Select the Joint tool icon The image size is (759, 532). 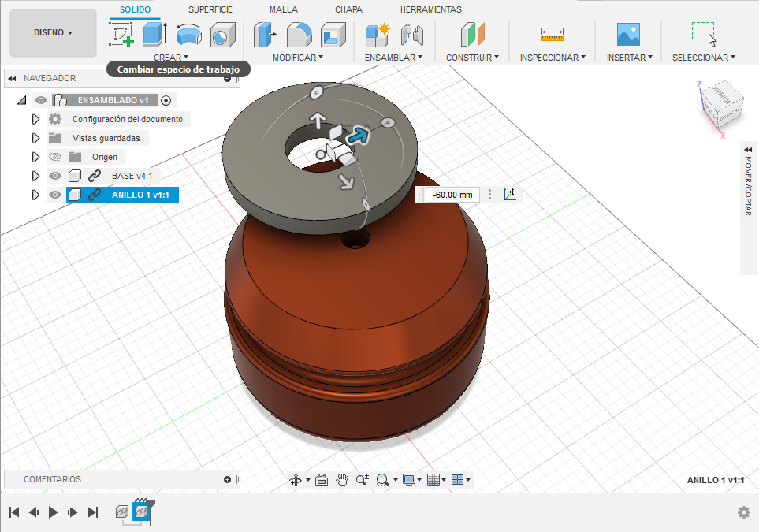412,35
